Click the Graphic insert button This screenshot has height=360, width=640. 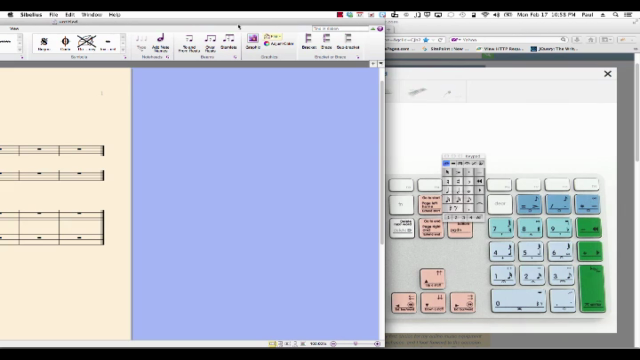pyautogui.click(x=253, y=42)
